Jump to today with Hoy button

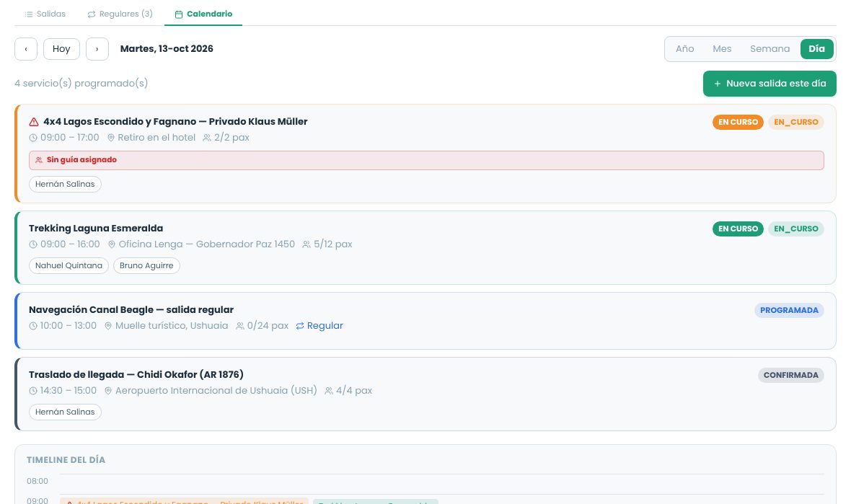click(x=61, y=49)
